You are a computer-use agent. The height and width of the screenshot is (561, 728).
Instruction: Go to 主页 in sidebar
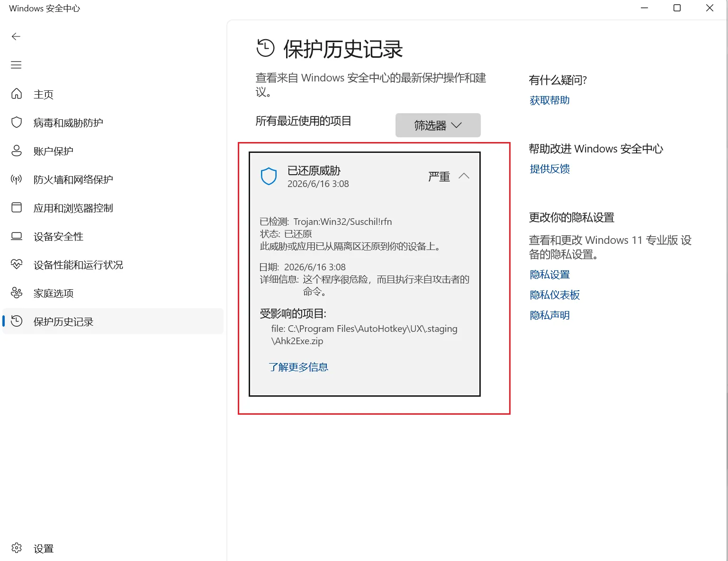pos(113,94)
